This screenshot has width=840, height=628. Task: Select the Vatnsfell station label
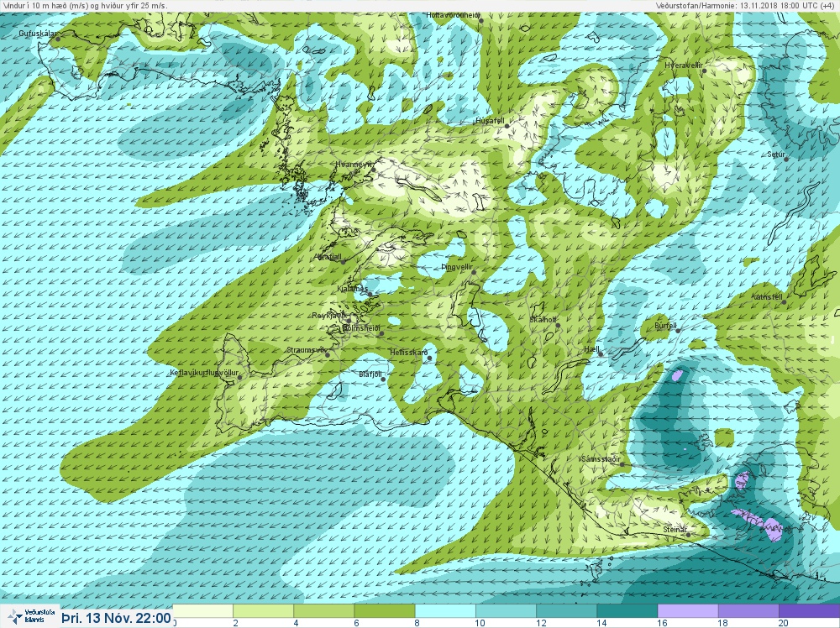pos(768,296)
